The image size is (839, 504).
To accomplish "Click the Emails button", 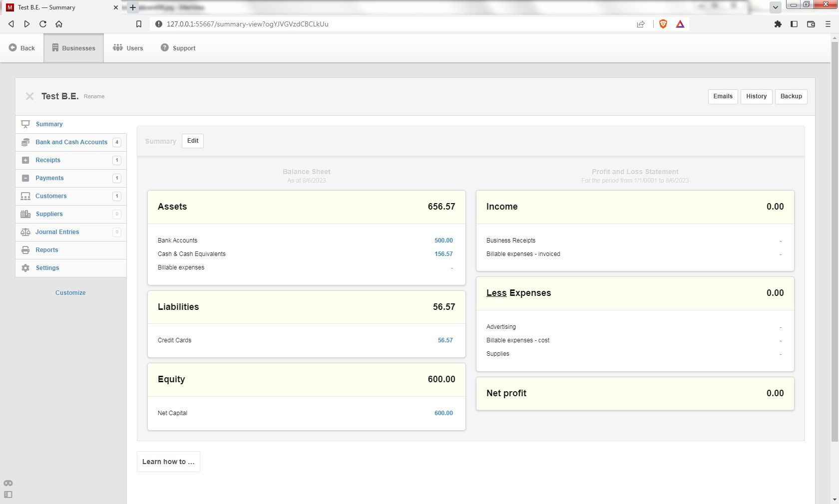I will click(x=723, y=96).
